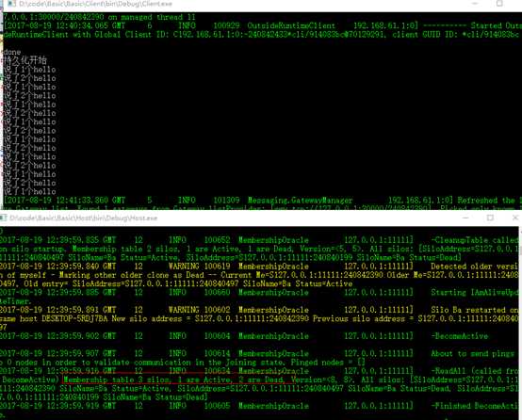
Task: Click log code 100634 in Host console
Action: [217, 371]
